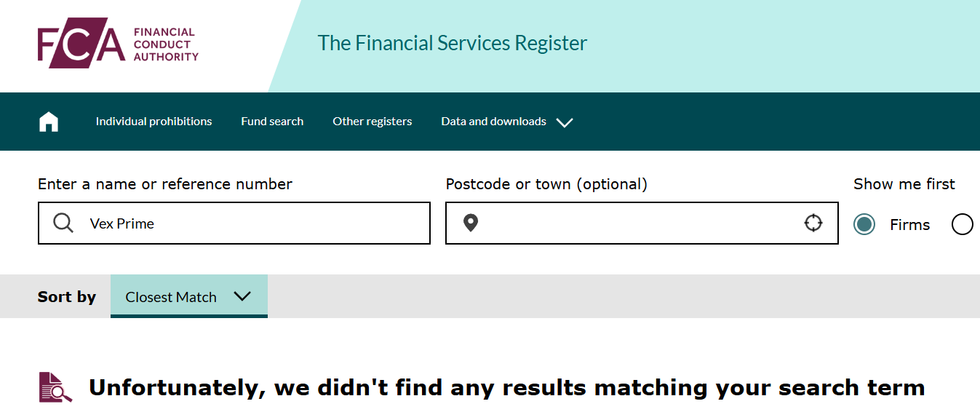Click the no-results document icon
The image size is (980, 420).
coord(55,387)
